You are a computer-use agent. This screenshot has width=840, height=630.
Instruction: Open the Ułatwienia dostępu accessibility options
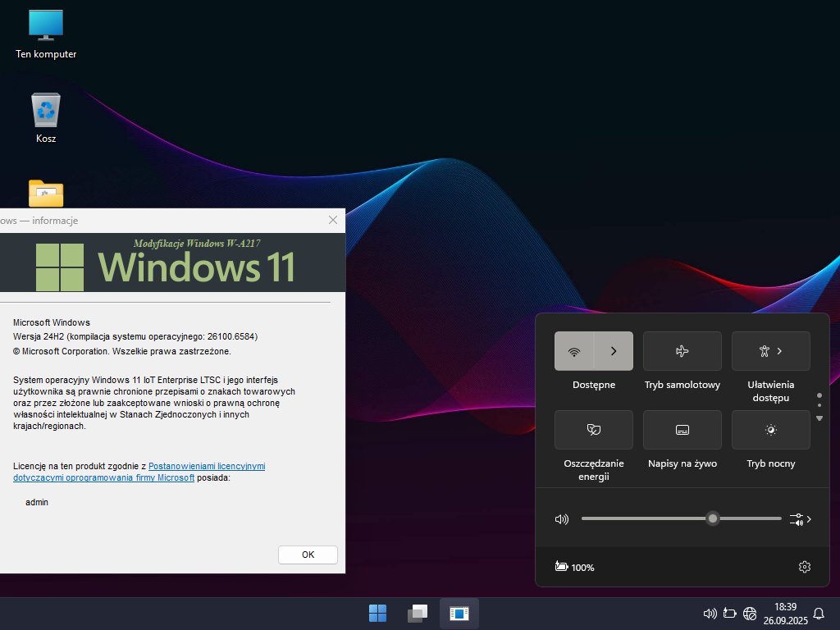(x=770, y=351)
